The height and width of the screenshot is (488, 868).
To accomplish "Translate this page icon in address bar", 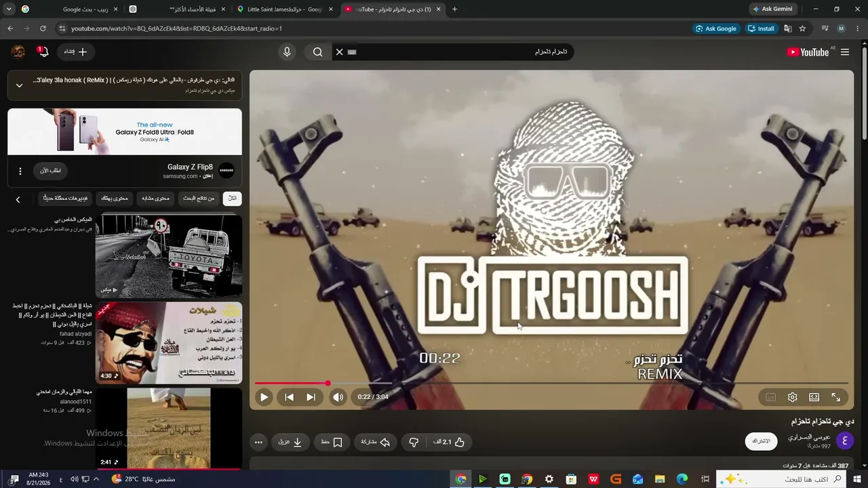I will 788,28.
